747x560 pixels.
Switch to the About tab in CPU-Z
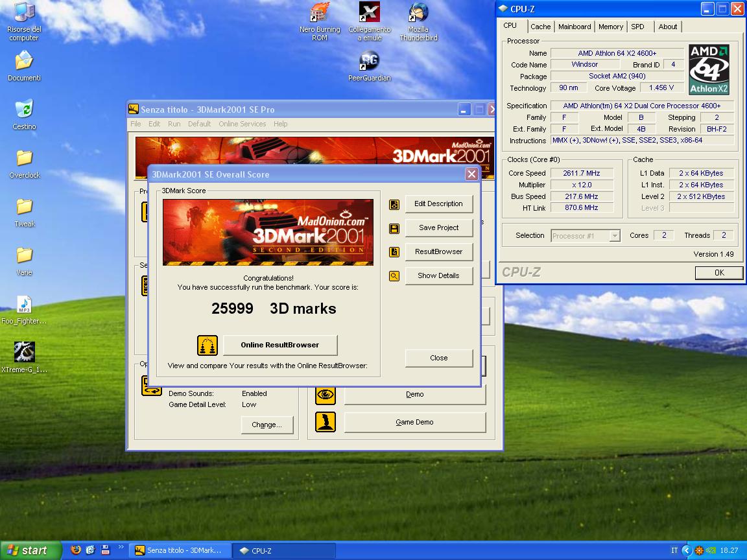tap(667, 27)
